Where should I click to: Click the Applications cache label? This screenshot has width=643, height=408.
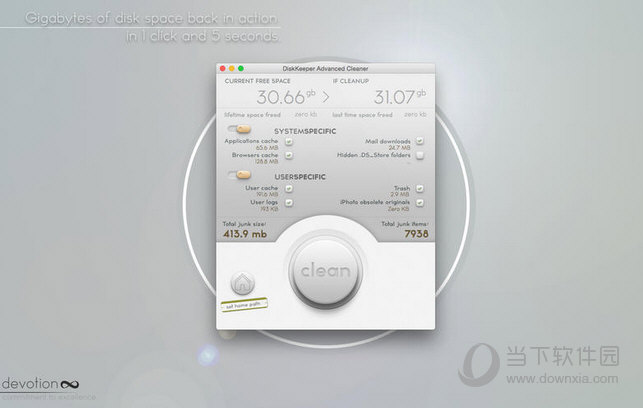point(251,141)
